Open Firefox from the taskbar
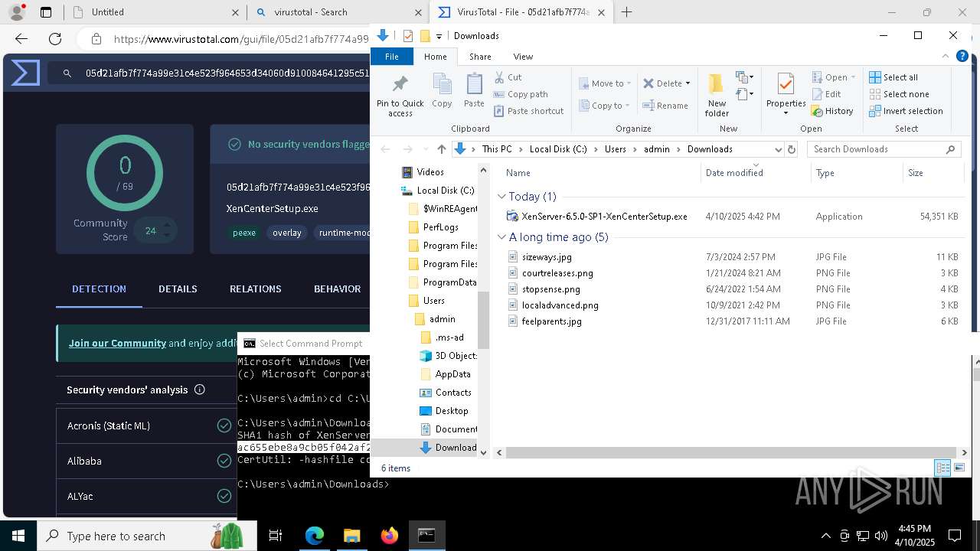 (389, 536)
